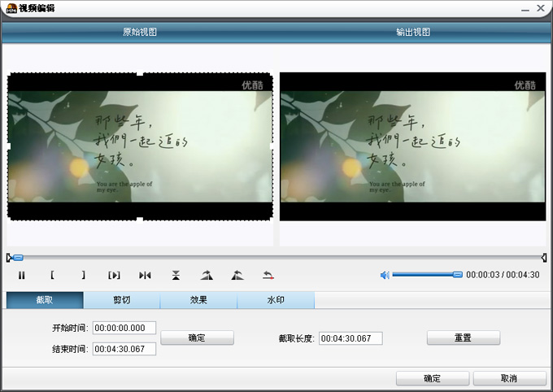
Task: Focus the 开始时间 input field
Action: pos(124,328)
